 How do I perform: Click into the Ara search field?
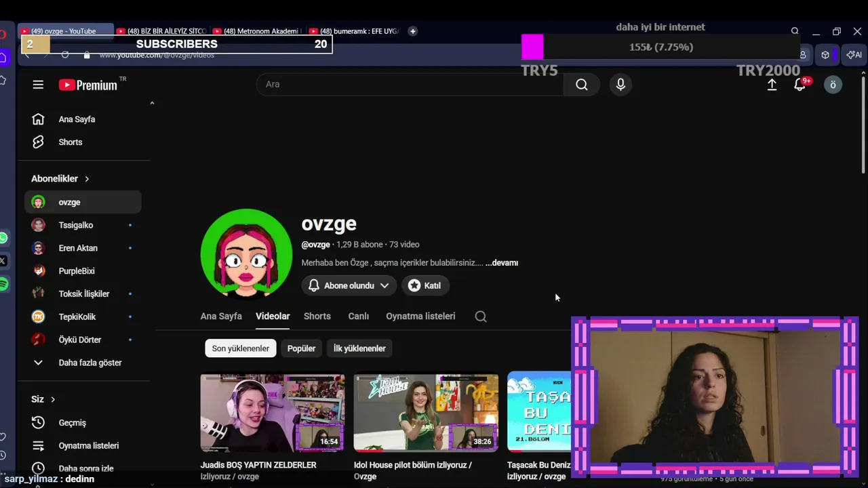tap(410, 85)
